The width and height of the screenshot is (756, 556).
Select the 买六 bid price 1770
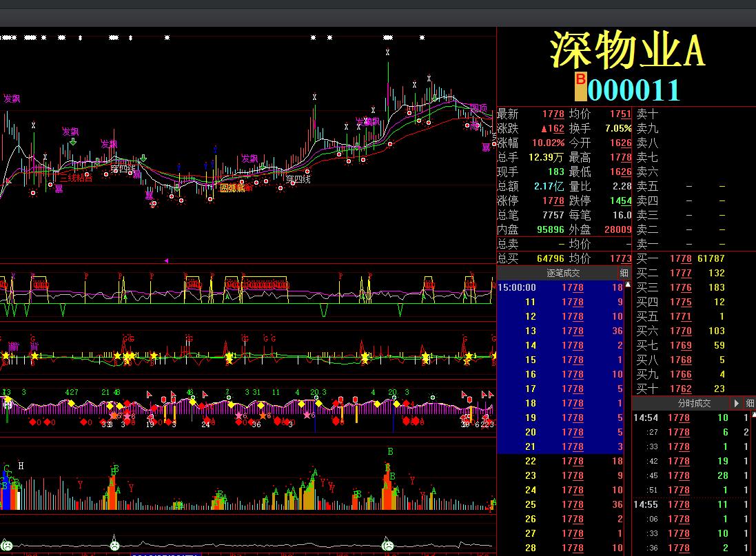(681, 331)
